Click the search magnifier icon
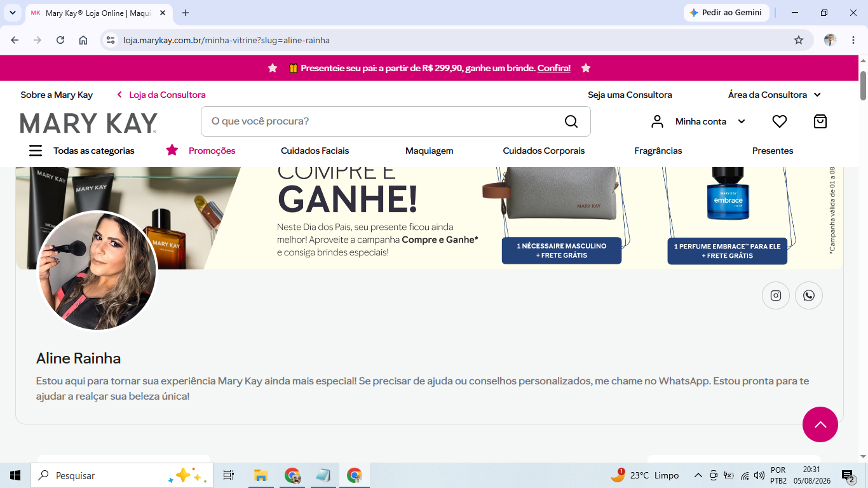Screen dimensions: 868x488 click(x=571, y=121)
